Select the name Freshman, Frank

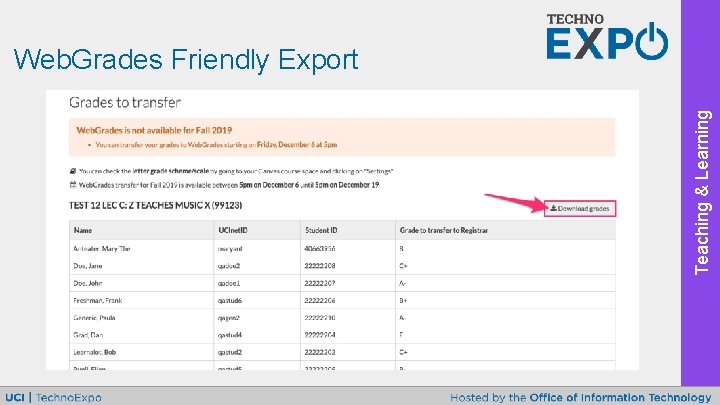98,300
